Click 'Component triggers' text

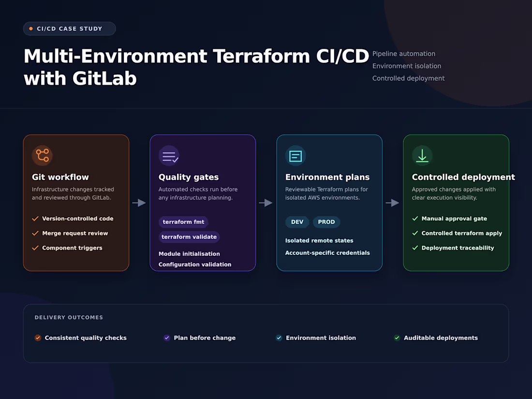72,248
